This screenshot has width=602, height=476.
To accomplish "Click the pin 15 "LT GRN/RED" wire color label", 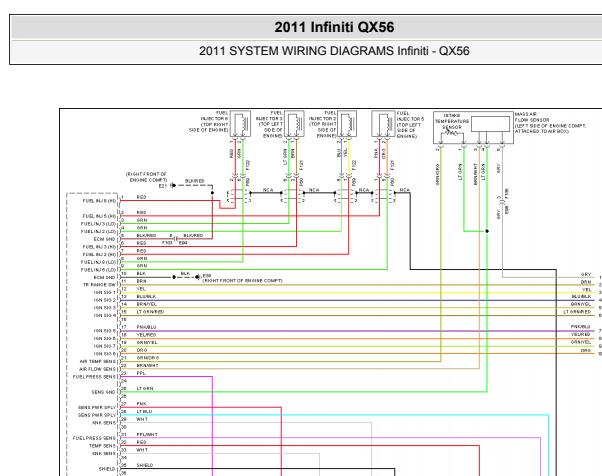I will pyautogui.click(x=150, y=312).
